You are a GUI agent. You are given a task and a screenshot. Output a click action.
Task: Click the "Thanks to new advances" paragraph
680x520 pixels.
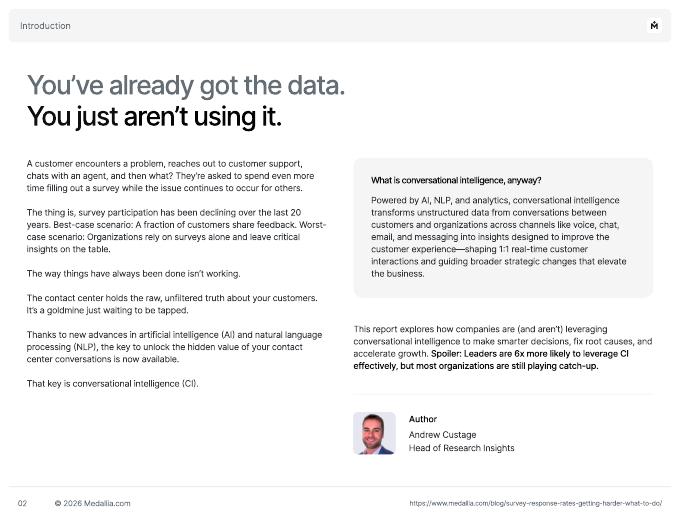(x=174, y=347)
